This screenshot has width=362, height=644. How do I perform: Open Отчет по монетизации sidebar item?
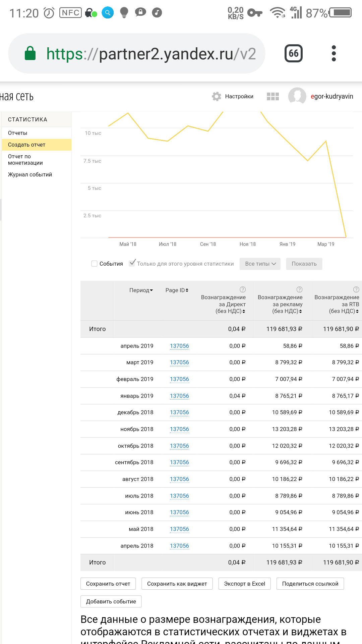[x=25, y=159]
